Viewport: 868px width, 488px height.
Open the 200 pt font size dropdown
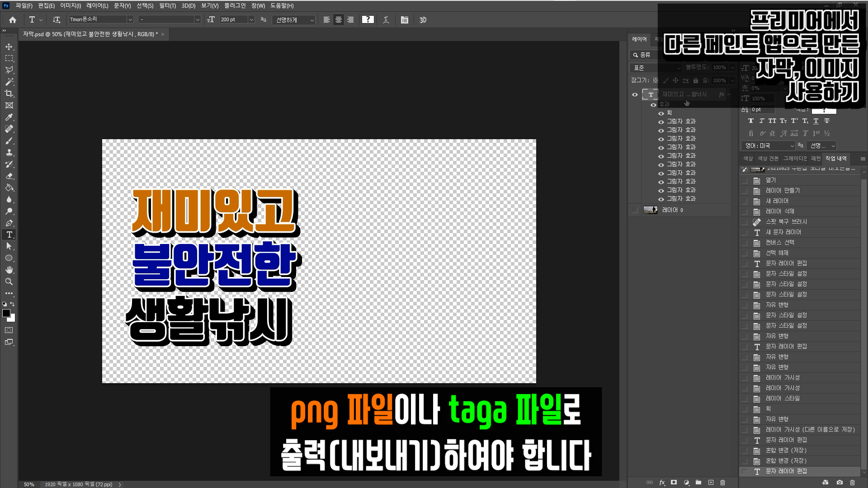coord(251,20)
